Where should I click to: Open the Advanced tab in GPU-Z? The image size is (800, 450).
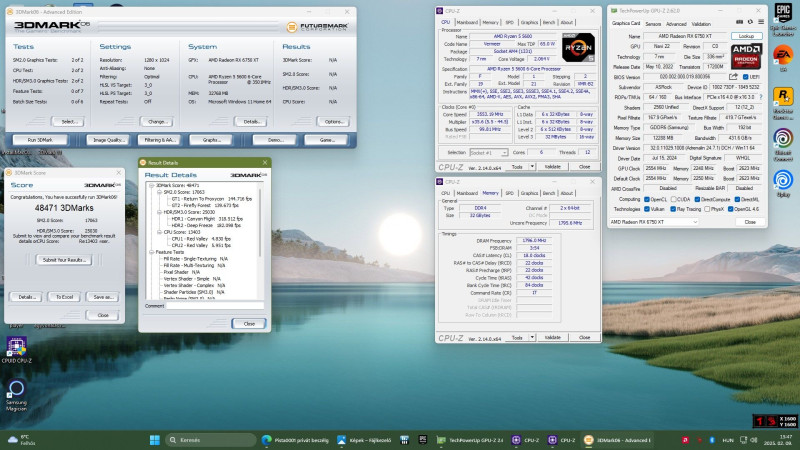676,24
